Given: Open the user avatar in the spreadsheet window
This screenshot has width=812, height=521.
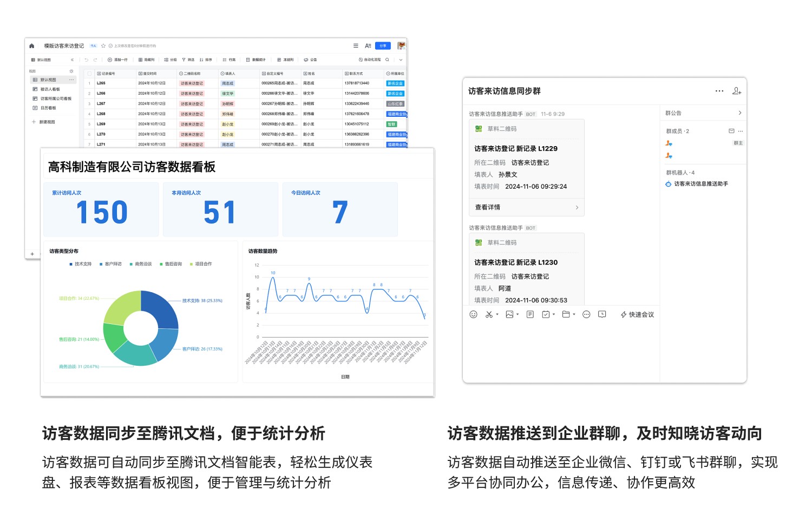Looking at the screenshot, I should point(401,46).
